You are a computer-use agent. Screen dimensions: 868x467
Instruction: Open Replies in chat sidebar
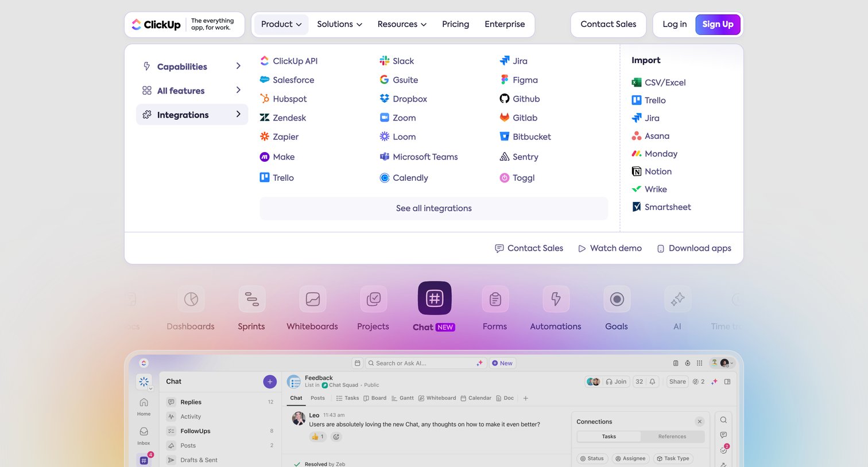220,402
